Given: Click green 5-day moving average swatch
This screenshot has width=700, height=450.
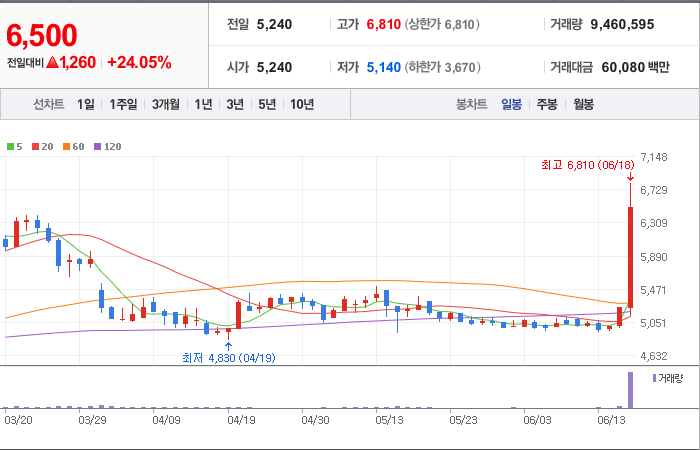Looking at the screenshot, I should 10,146.
